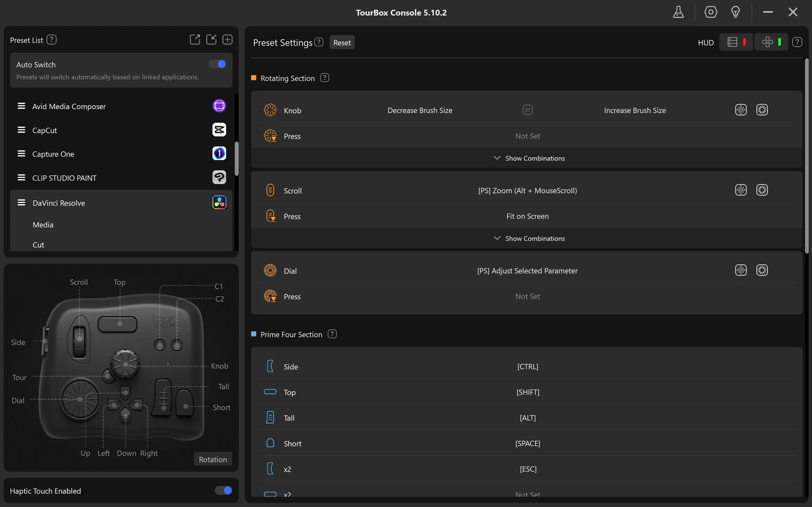This screenshot has height=507, width=812.
Task: Toggle the HUD preset list display button
Action: (736, 42)
